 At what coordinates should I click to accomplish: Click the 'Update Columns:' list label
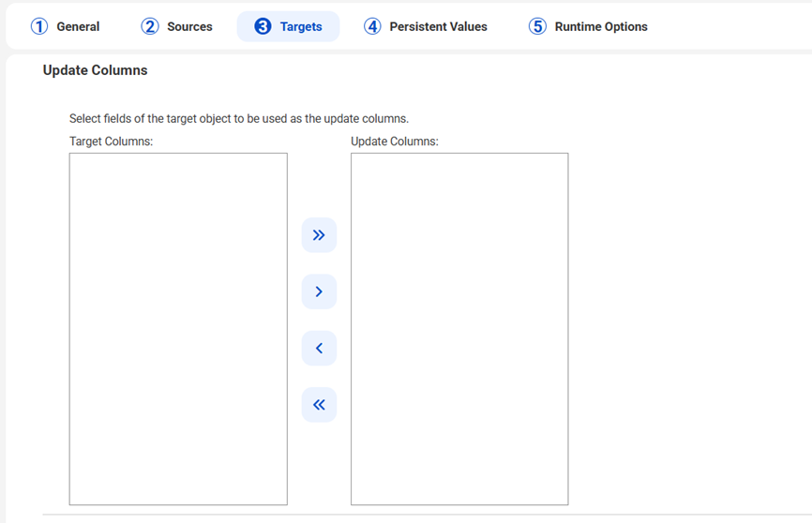tap(395, 142)
